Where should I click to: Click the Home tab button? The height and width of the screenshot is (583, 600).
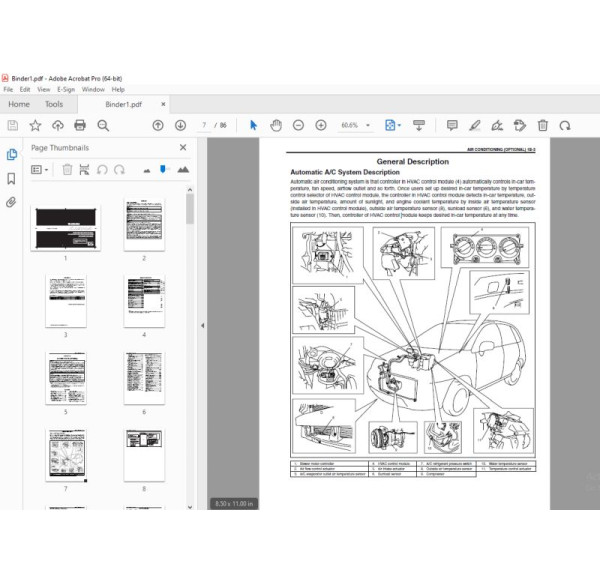coord(18,104)
